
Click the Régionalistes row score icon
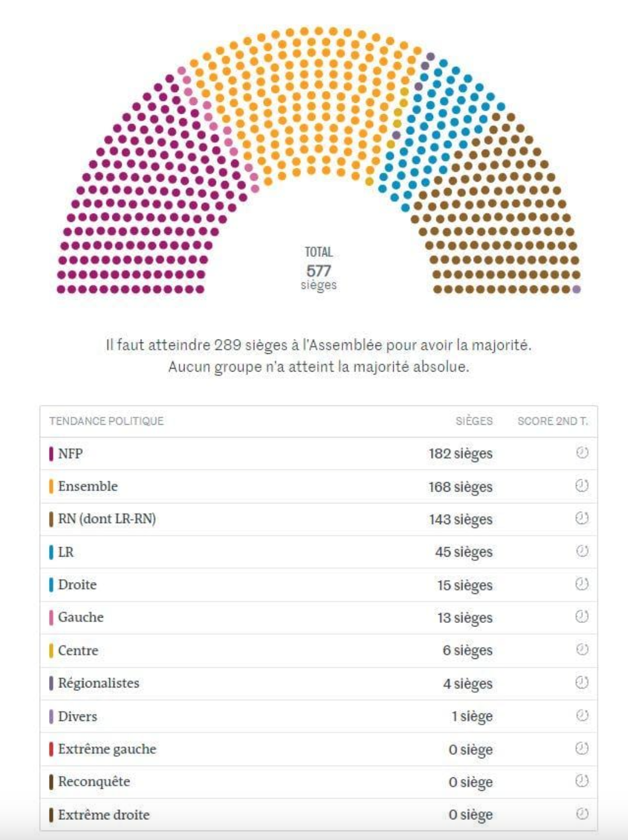point(582,683)
